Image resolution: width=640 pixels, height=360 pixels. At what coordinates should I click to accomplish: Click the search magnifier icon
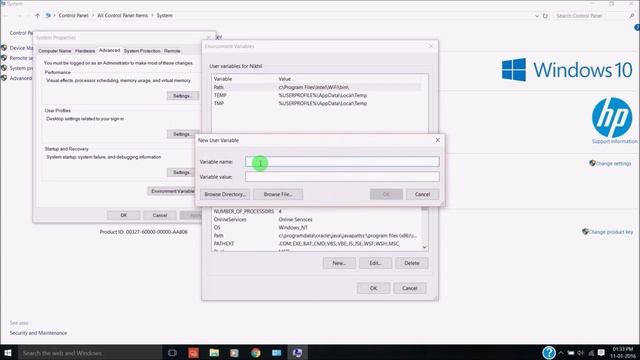pyautogui.click(x=632, y=16)
